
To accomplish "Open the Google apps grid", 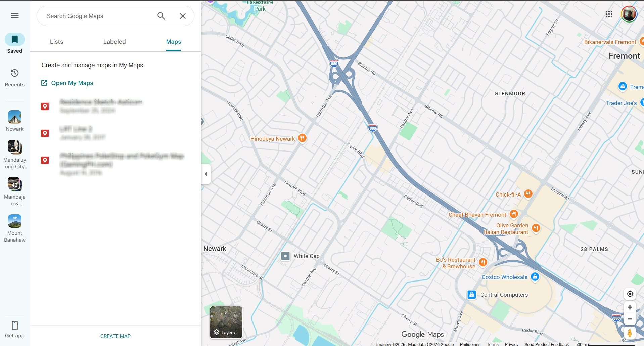I will (609, 14).
